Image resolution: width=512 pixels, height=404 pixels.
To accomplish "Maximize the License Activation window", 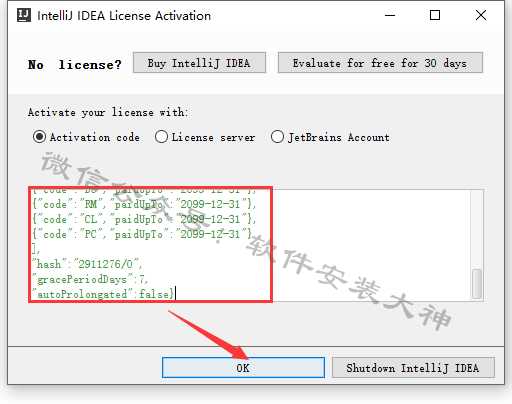I will click(435, 15).
